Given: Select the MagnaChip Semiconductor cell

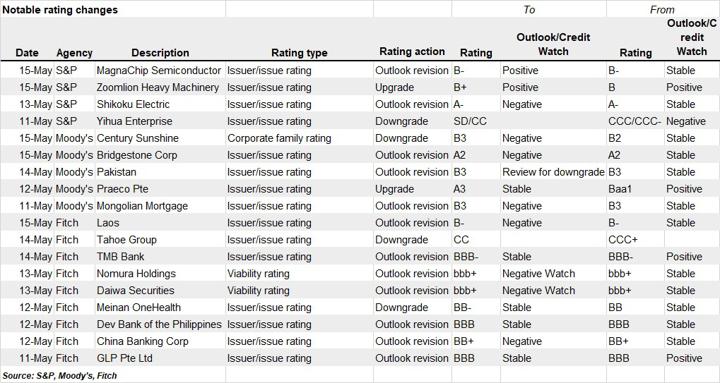Looking at the screenshot, I should (160, 71).
